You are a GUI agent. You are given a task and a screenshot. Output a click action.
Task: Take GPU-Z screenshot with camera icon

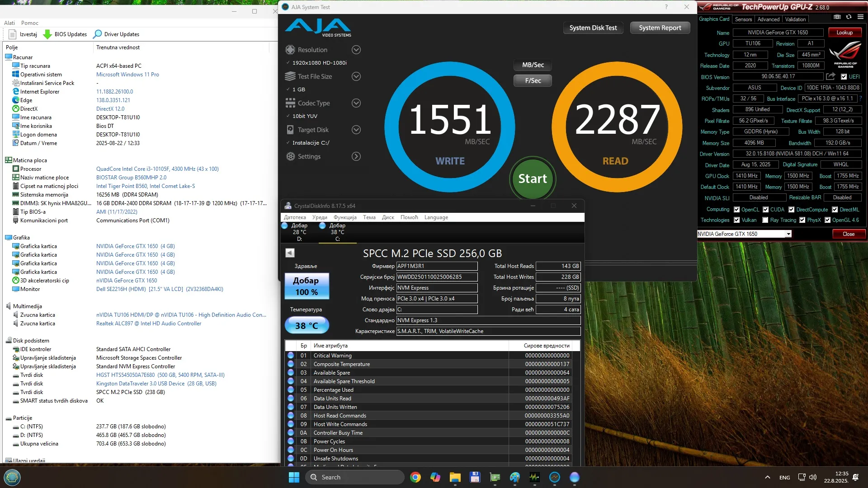[837, 17]
